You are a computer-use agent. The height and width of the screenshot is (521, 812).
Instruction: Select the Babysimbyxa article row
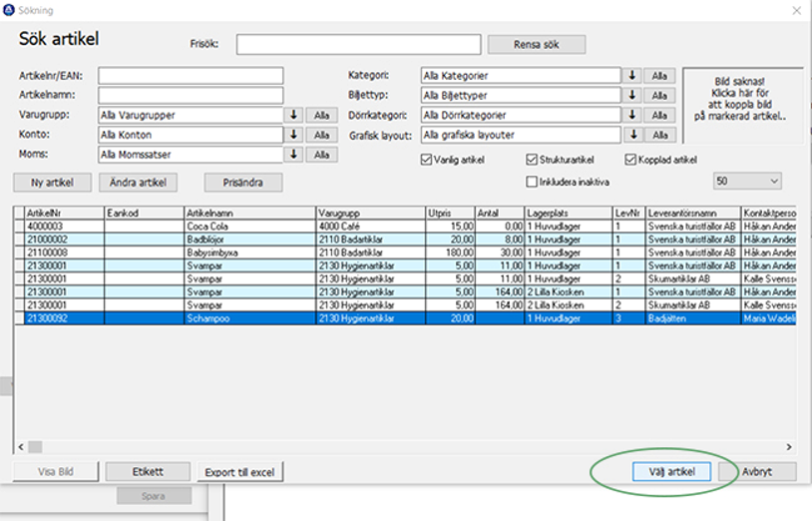click(405, 253)
